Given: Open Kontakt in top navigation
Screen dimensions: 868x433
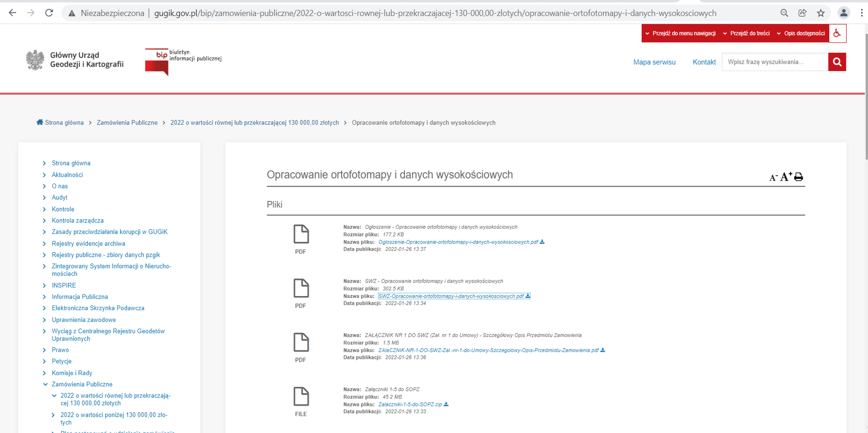Looking at the screenshot, I should click(704, 62).
